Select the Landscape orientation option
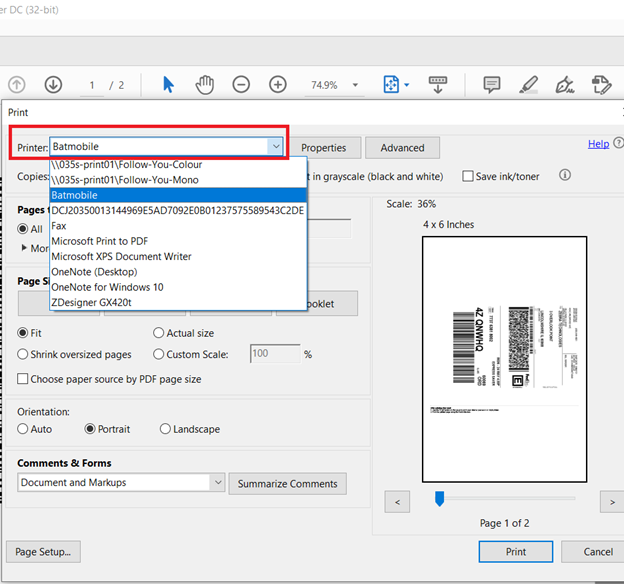This screenshot has width=624, height=584. click(166, 429)
